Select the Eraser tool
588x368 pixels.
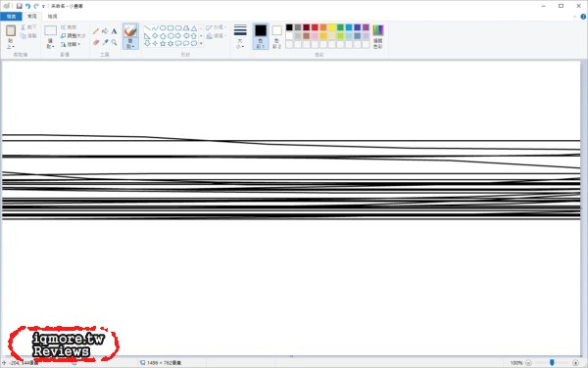click(x=96, y=42)
